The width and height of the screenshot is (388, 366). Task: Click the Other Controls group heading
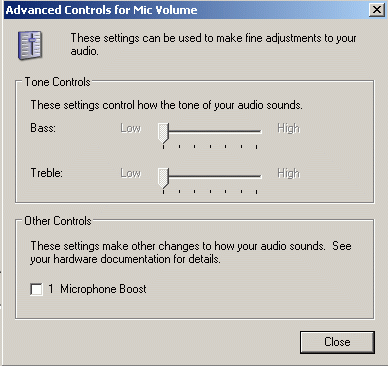(58, 221)
